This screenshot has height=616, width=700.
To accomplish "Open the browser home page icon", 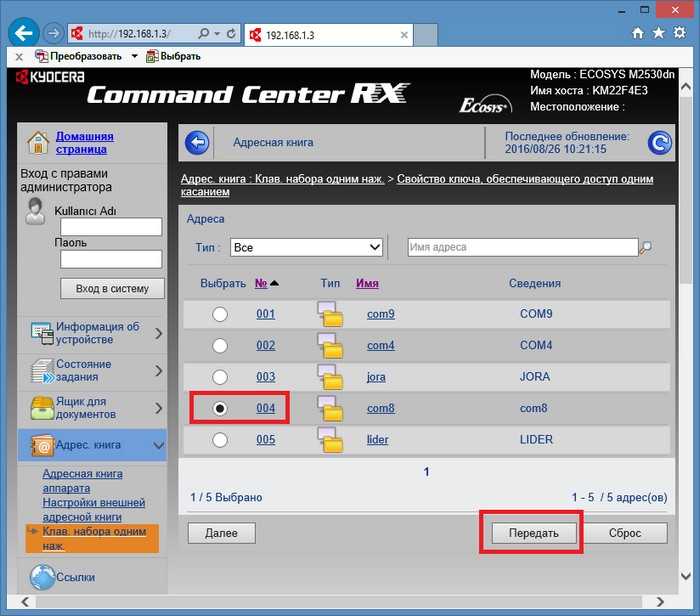I will click(x=638, y=33).
